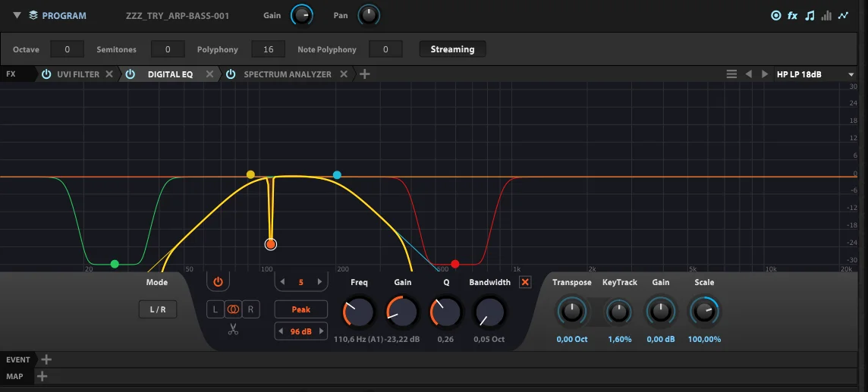Select the R channel button

pos(250,309)
